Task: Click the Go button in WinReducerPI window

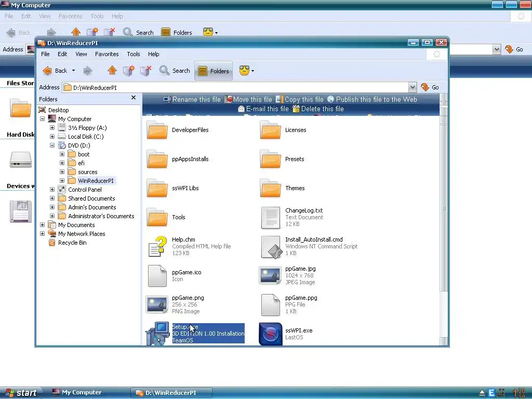Action: pos(430,87)
